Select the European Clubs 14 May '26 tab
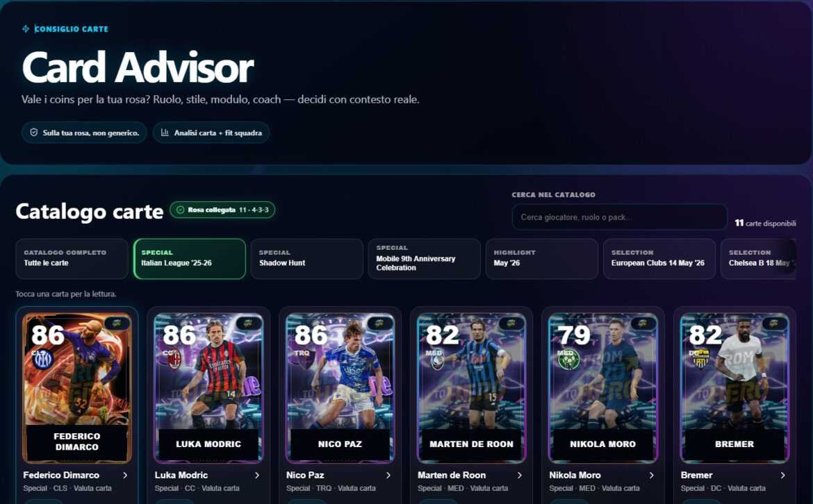Viewport: 813px width, 504px height. pos(659,258)
